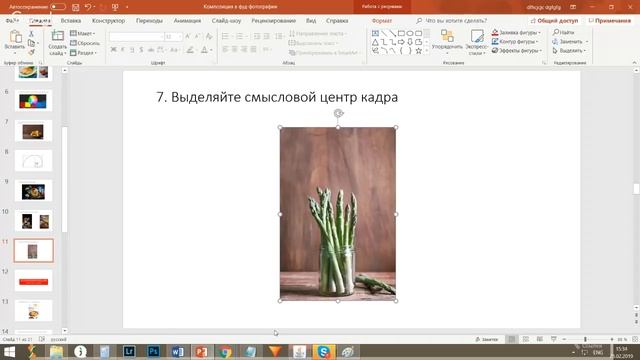The image size is (640, 360).
Task: Open the font color dropdown arrow
Action: point(211,50)
